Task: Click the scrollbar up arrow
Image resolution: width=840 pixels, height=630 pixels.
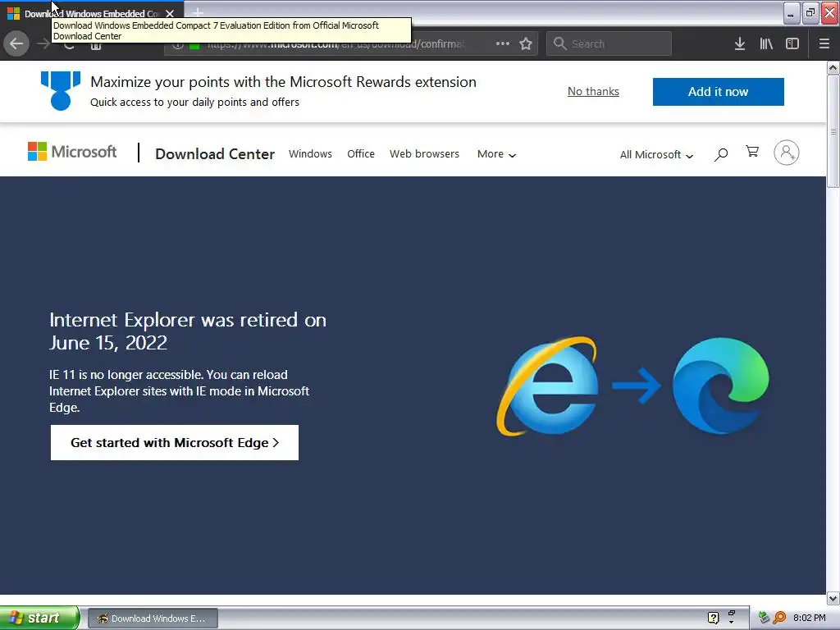Action: tap(833, 67)
